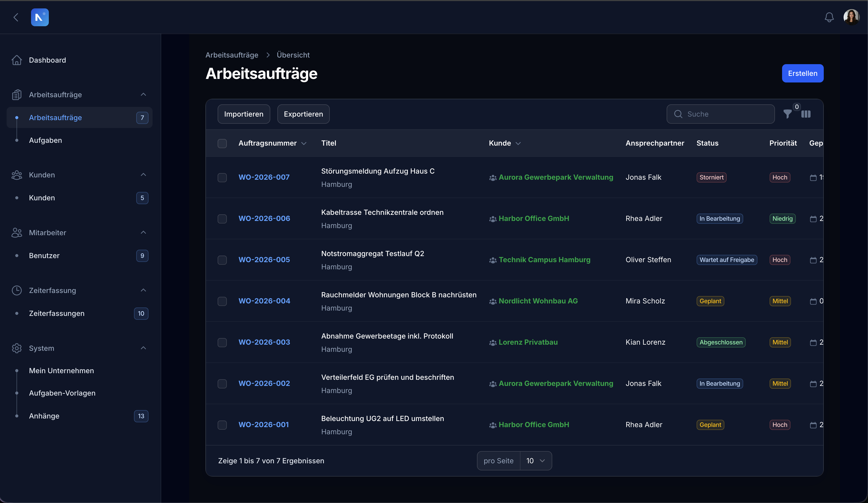Click the System gear icon
Image resolution: width=868 pixels, height=503 pixels.
pos(17,348)
